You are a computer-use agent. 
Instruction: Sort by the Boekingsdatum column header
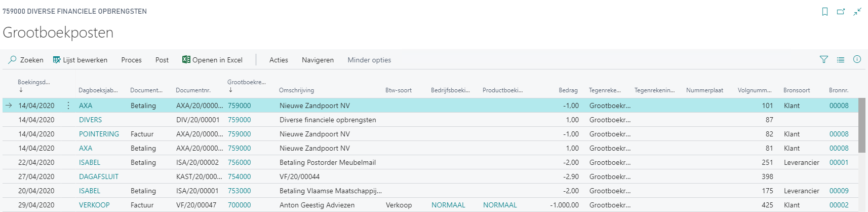(34, 82)
